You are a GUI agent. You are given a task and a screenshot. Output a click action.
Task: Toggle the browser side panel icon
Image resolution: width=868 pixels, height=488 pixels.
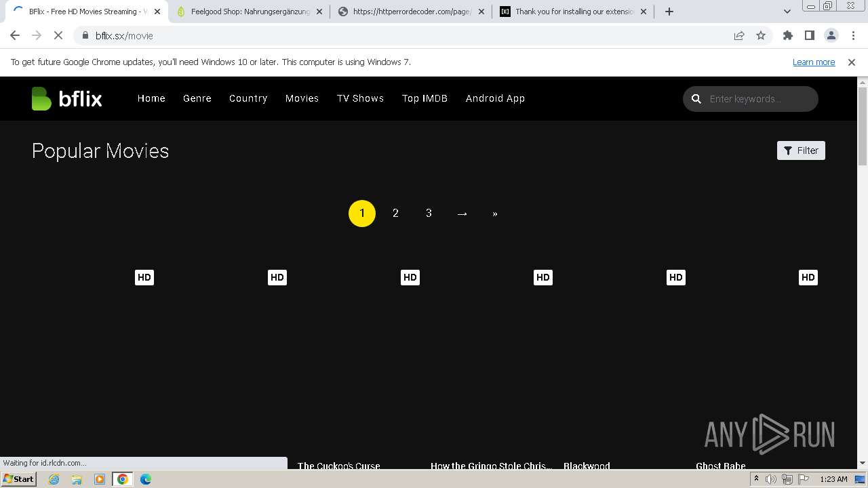click(809, 36)
